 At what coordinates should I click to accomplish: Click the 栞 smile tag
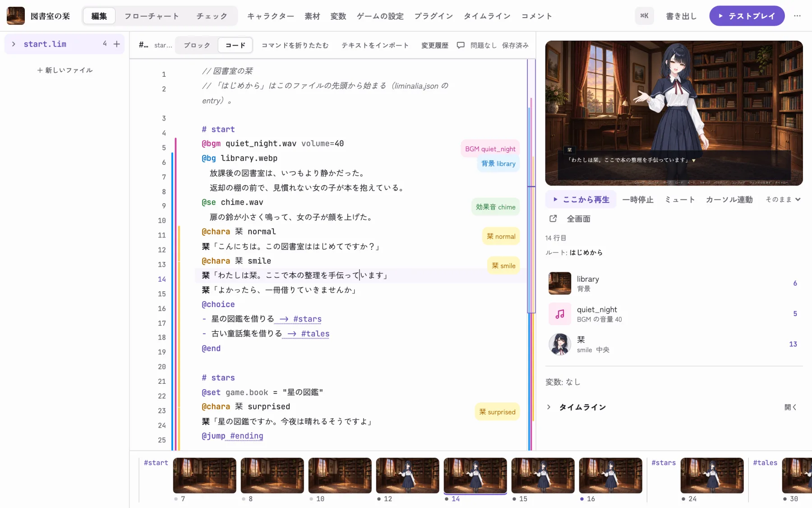coord(503,266)
